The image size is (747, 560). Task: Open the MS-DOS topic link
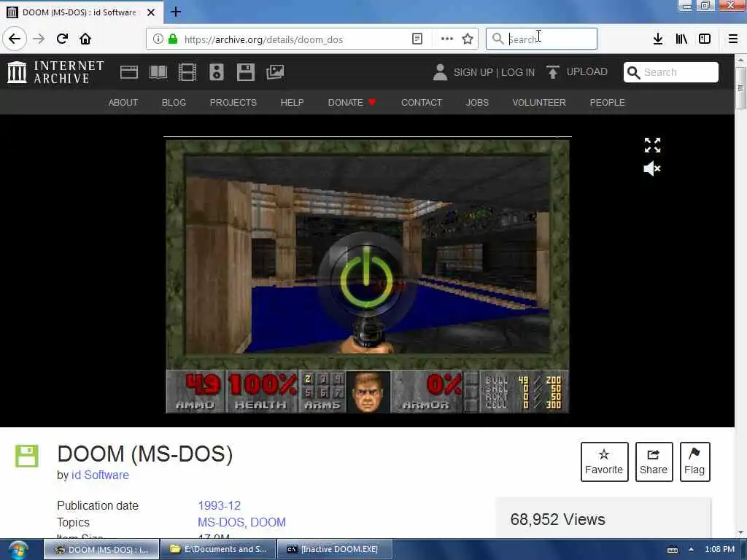[220, 522]
